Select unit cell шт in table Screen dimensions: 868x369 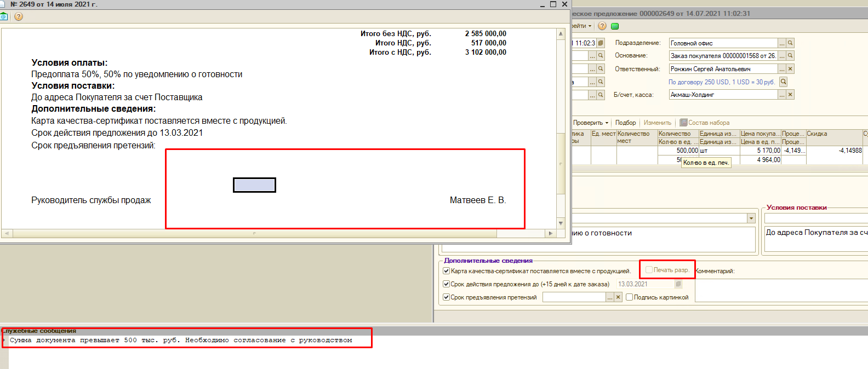[719, 151]
